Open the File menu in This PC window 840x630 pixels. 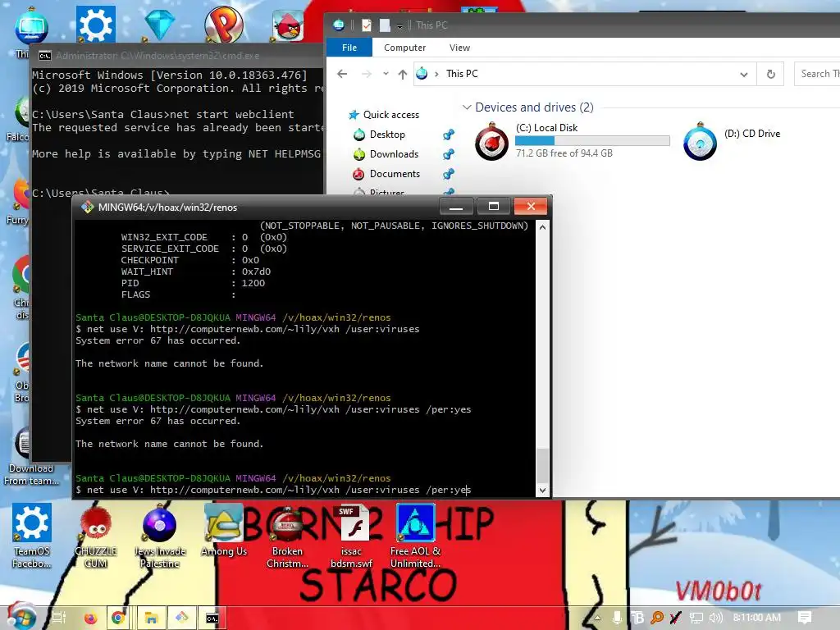pos(349,47)
